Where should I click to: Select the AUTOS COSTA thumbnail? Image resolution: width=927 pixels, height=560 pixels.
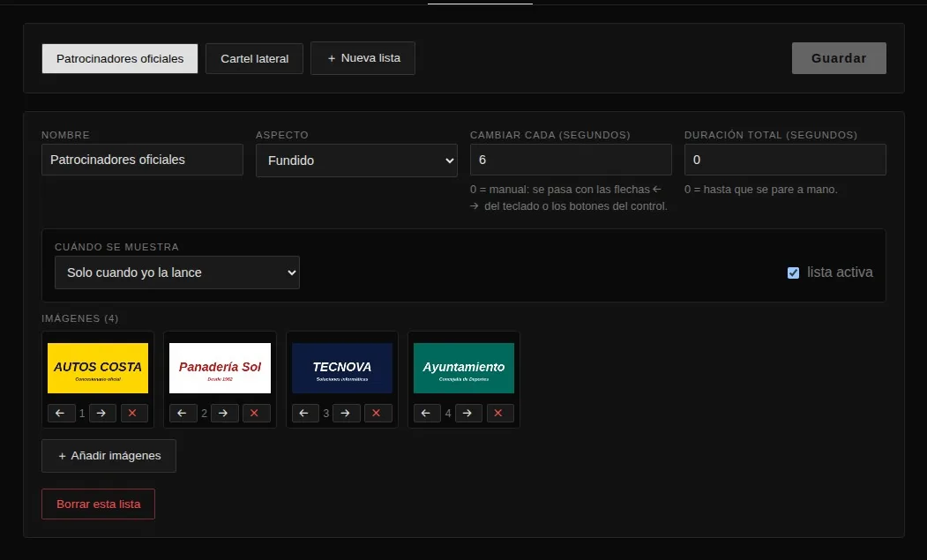pos(98,368)
